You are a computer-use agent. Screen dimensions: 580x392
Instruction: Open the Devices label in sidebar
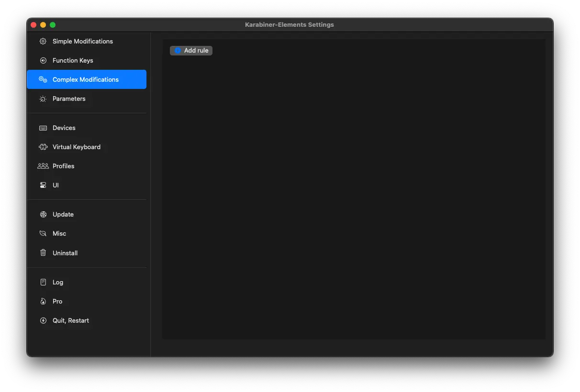pyautogui.click(x=64, y=128)
